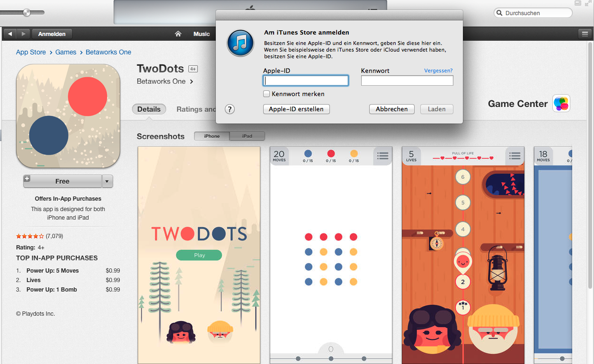
Task: Click the Apple-ID input field
Action: pos(306,80)
